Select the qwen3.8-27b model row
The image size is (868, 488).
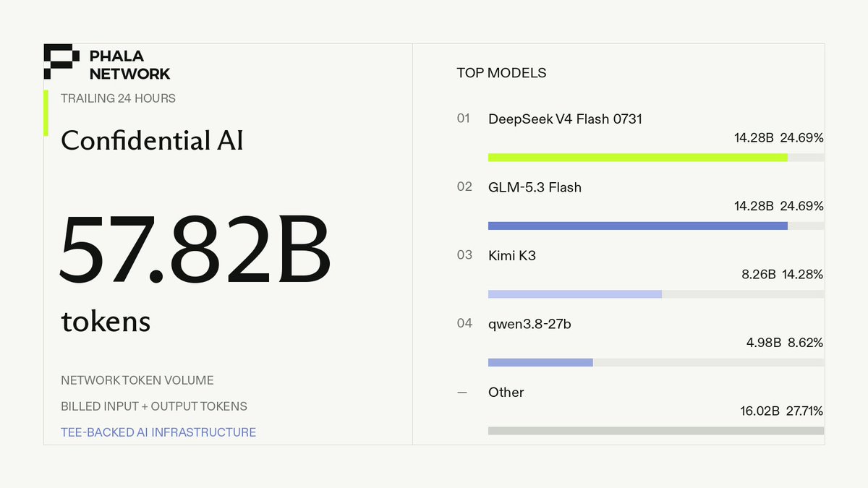click(640, 343)
